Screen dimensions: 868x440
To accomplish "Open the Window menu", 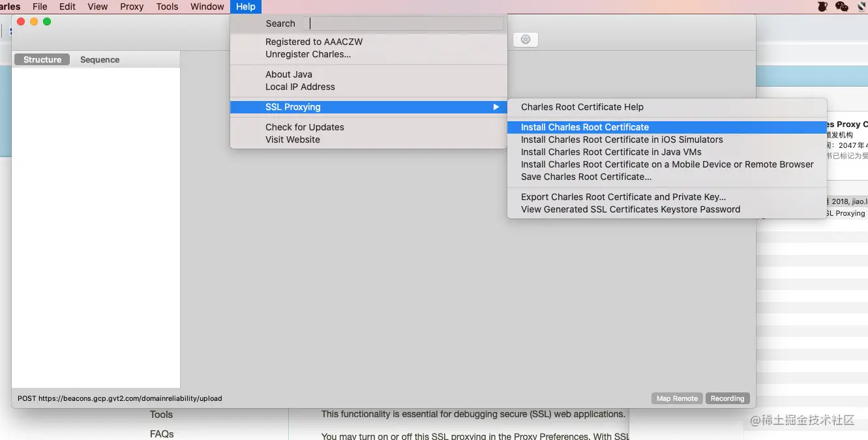I will coord(207,7).
